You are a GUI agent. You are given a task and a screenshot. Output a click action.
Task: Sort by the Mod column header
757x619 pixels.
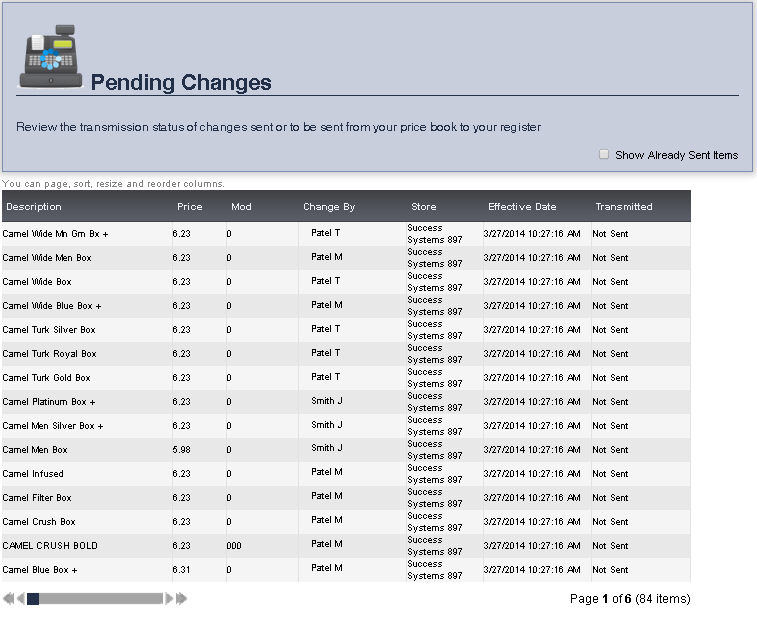241,207
